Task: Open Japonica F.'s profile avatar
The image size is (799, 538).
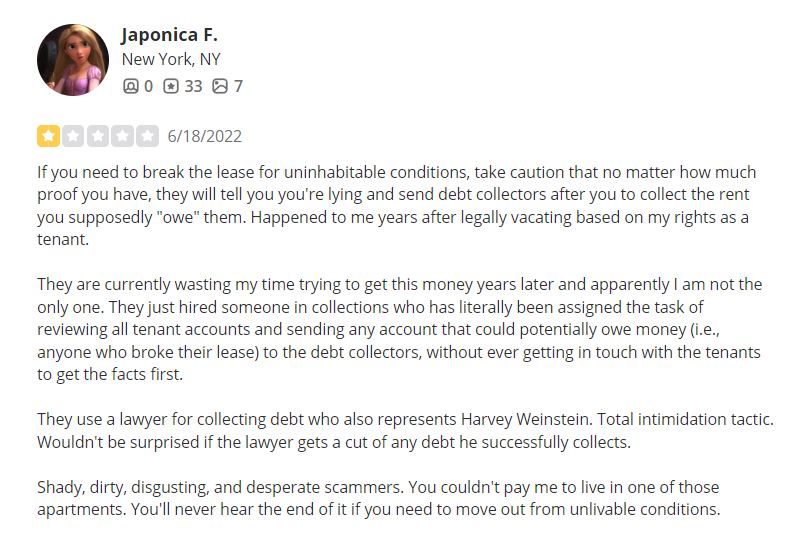Action: (73, 60)
